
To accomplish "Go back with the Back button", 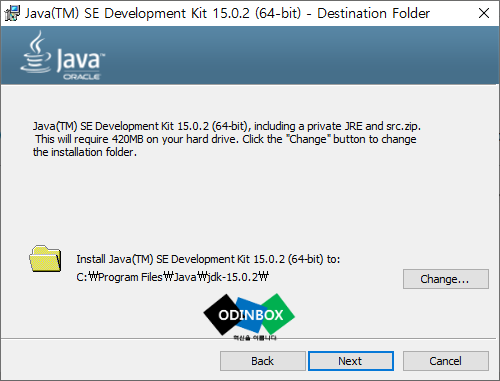I will click(x=263, y=361).
